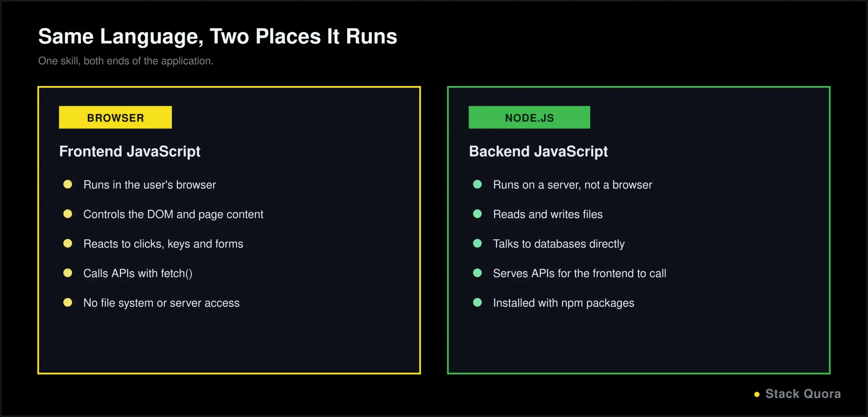This screenshot has height=417, width=868.
Task: Click the green NODE.JS badge
Action: (529, 117)
